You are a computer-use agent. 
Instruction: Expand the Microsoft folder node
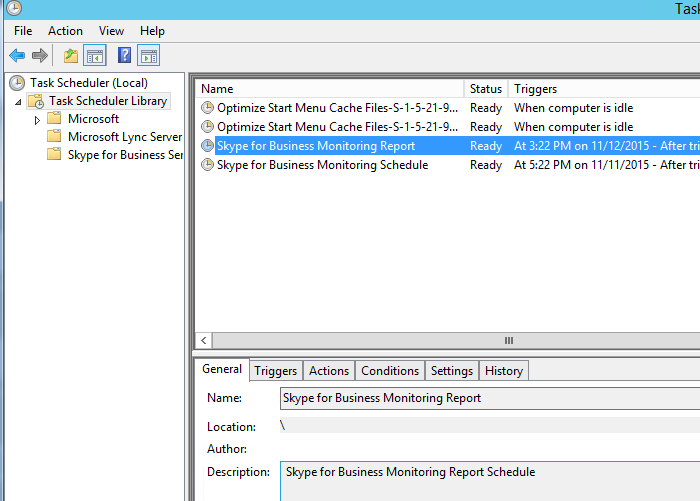[x=37, y=120]
